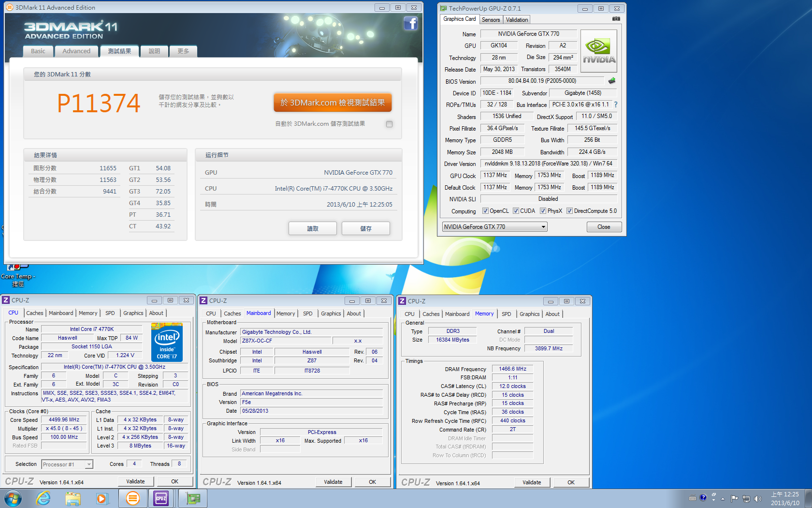Click the GPU-Z green taskbar icon

point(193,498)
